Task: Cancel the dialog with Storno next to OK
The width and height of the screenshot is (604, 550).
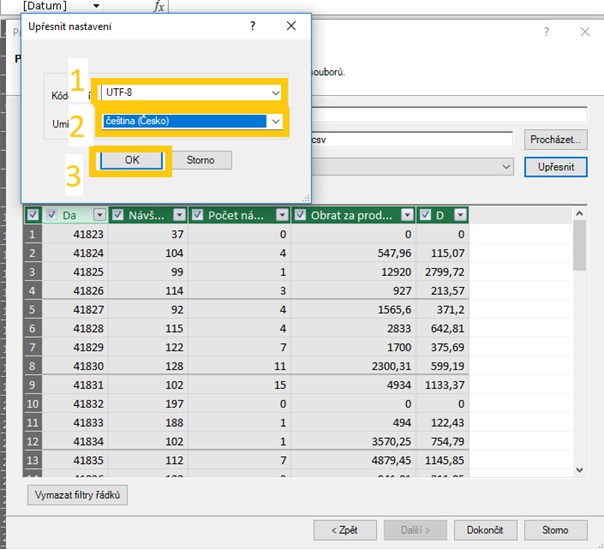Action: [200, 160]
